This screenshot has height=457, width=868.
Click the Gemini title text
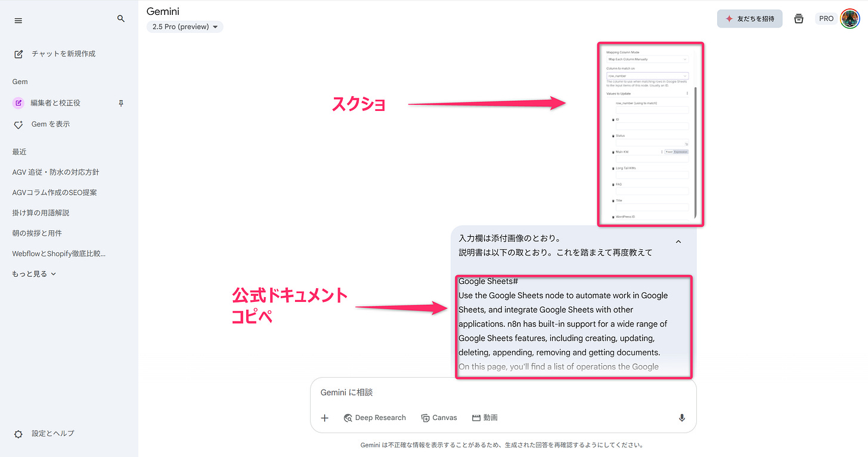[x=163, y=11]
